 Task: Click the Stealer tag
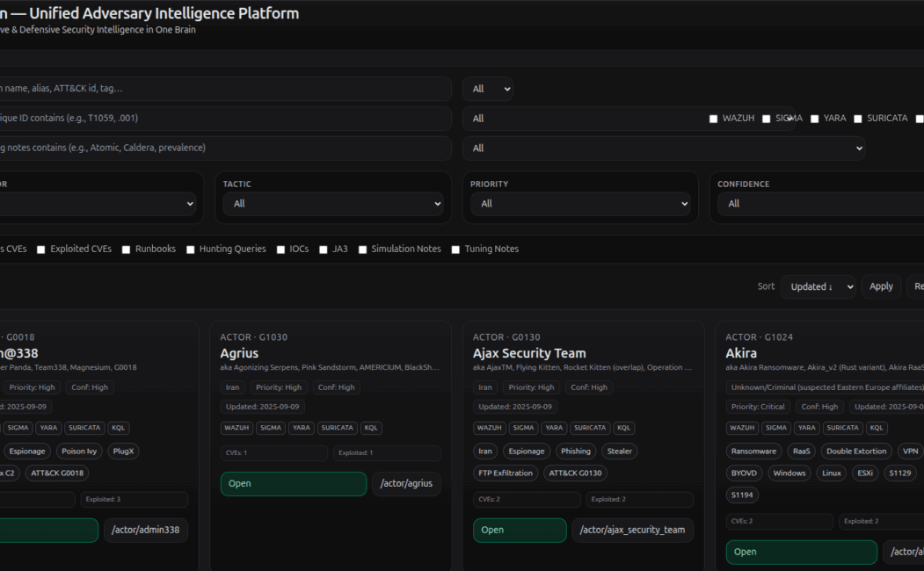(x=619, y=452)
